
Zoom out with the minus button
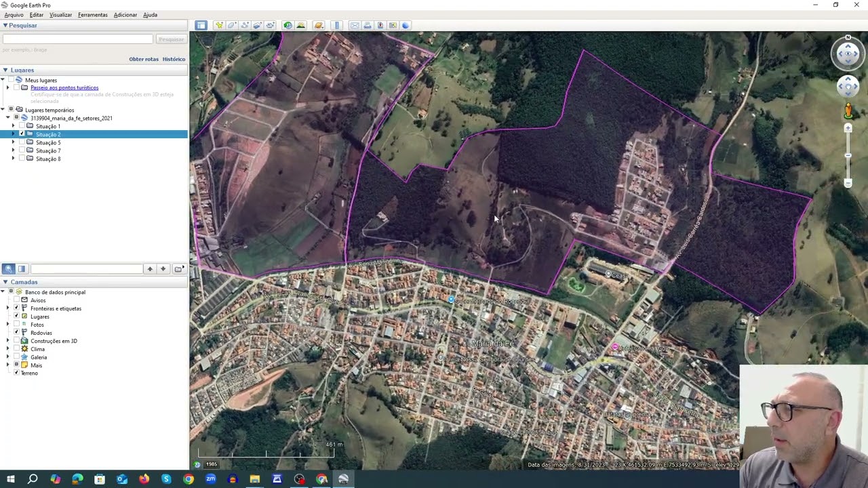[848, 183]
